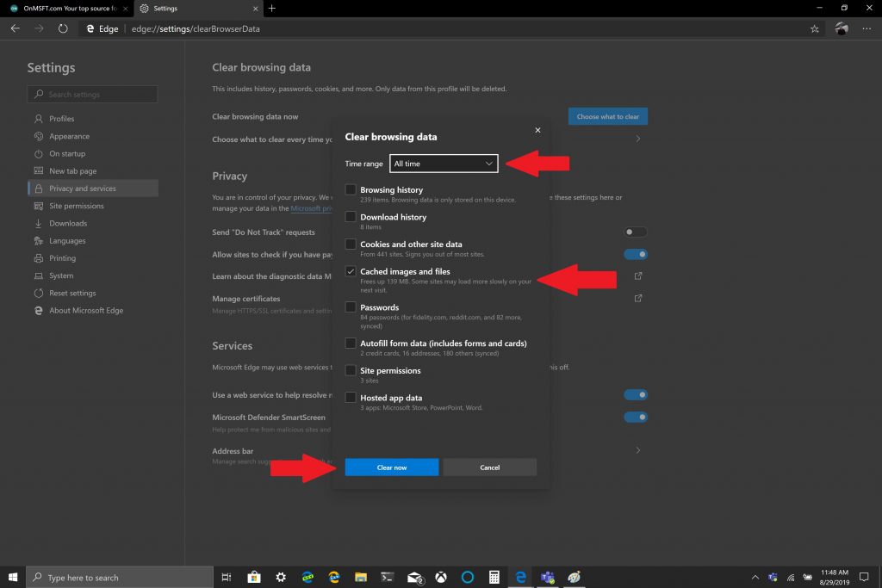Refresh the page with the reload icon
The image size is (882, 588).
pyautogui.click(x=63, y=28)
